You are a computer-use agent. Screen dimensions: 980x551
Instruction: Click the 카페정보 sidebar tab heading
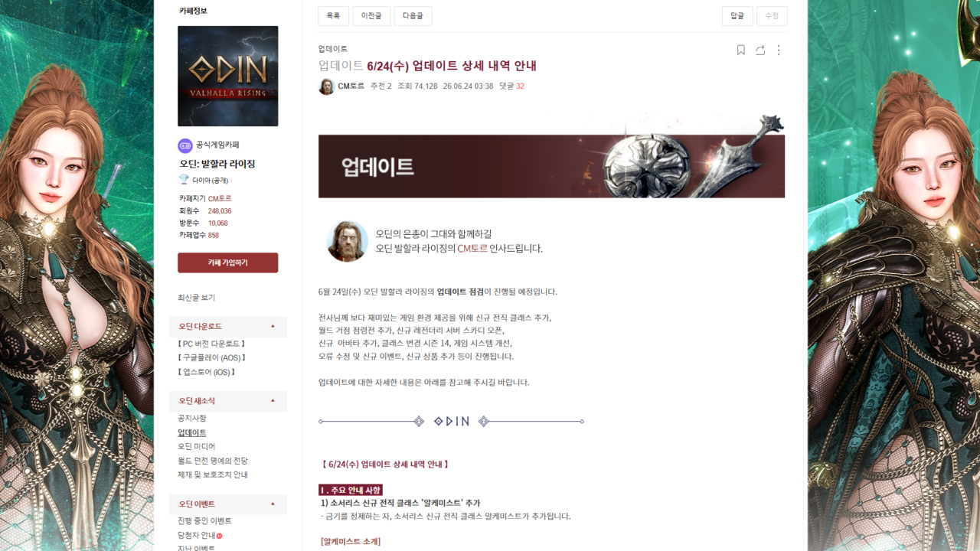(x=193, y=11)
